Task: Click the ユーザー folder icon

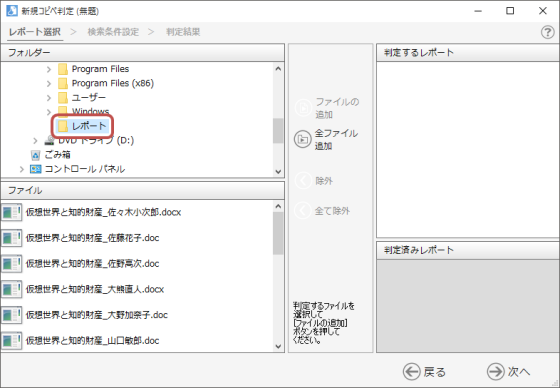Action: click(63, 97)
